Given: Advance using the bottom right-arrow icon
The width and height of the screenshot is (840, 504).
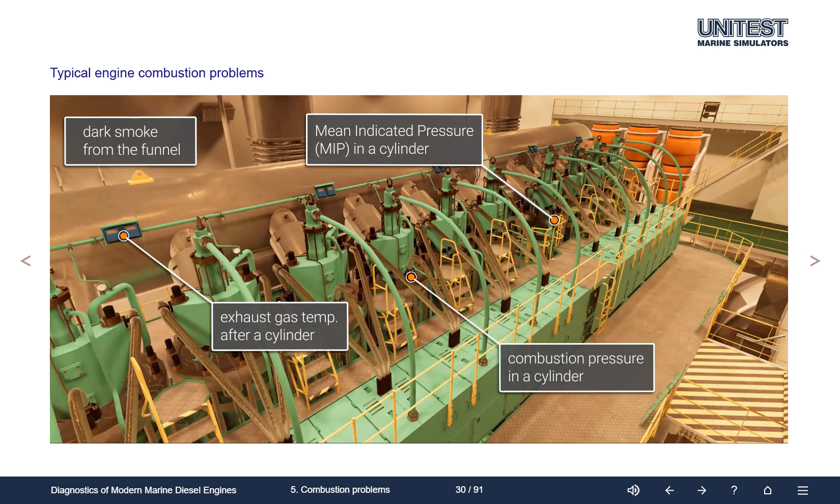Looking at the screenshot, I should (x=702, y=490).
